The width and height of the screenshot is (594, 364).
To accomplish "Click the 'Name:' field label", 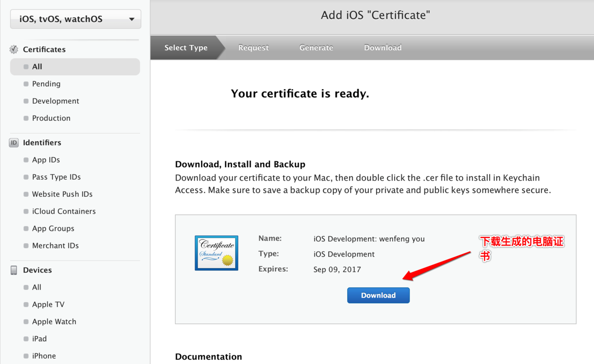I will pos(270,239).
